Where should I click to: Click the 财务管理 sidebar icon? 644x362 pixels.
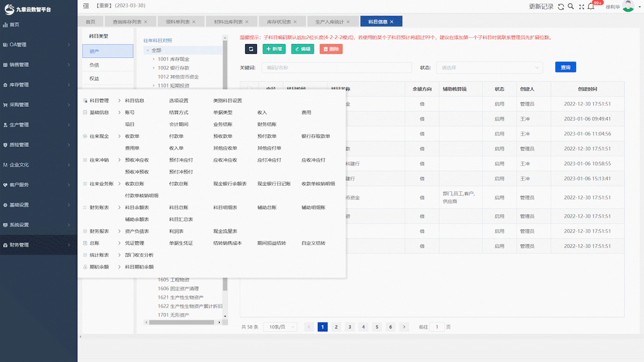(5, 245)
